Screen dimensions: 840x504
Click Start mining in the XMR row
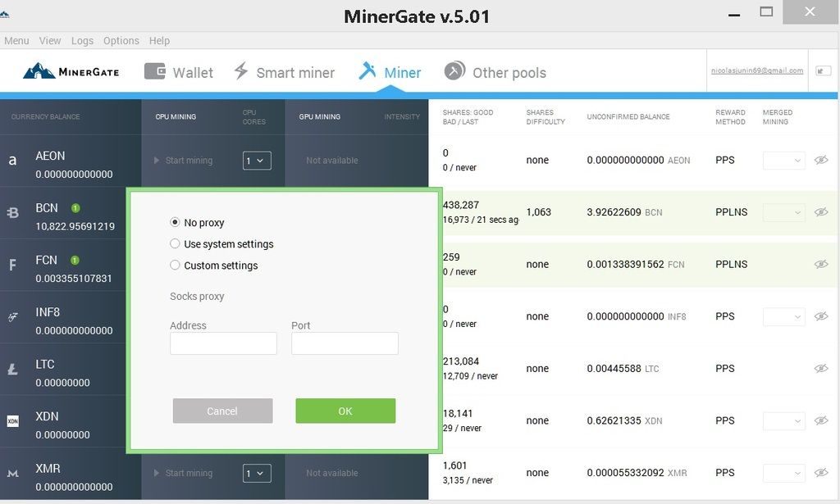pos(183,473)
